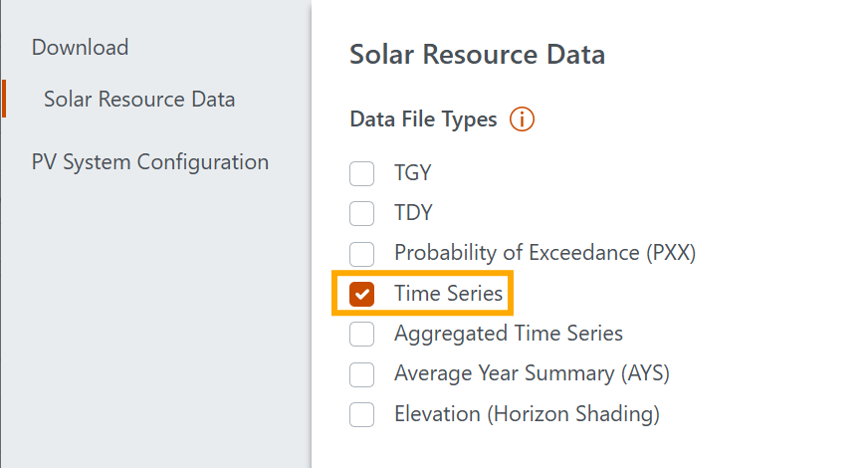
Task: Uncheck the Time Series checkbox
Action: coord(362,294)
